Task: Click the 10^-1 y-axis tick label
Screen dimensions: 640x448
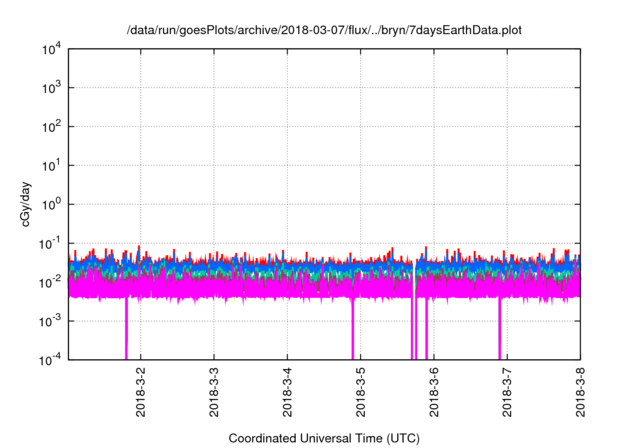Action: tap(51, 244)
